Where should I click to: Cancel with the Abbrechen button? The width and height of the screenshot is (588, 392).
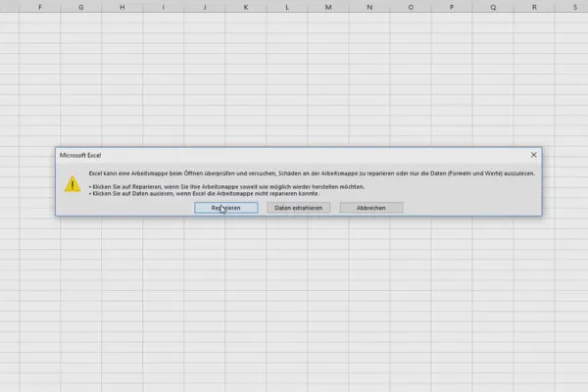coord(371,208)
